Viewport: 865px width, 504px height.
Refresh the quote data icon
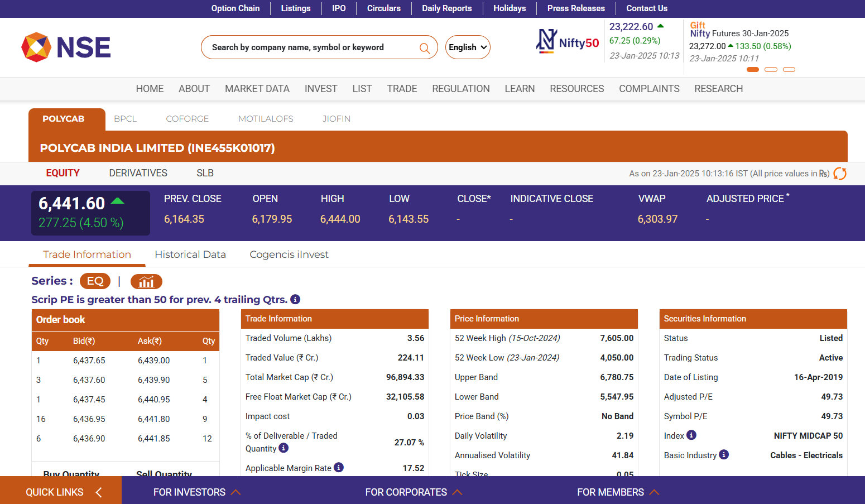(839, 174)
